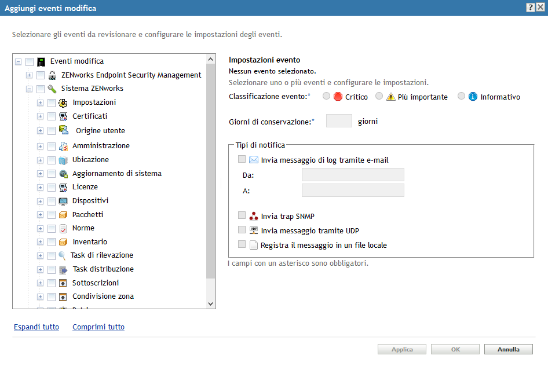Expand the ZENworks Endpoint Security Management node
This screenshot has width=548, height=392.
coord(29,75)
